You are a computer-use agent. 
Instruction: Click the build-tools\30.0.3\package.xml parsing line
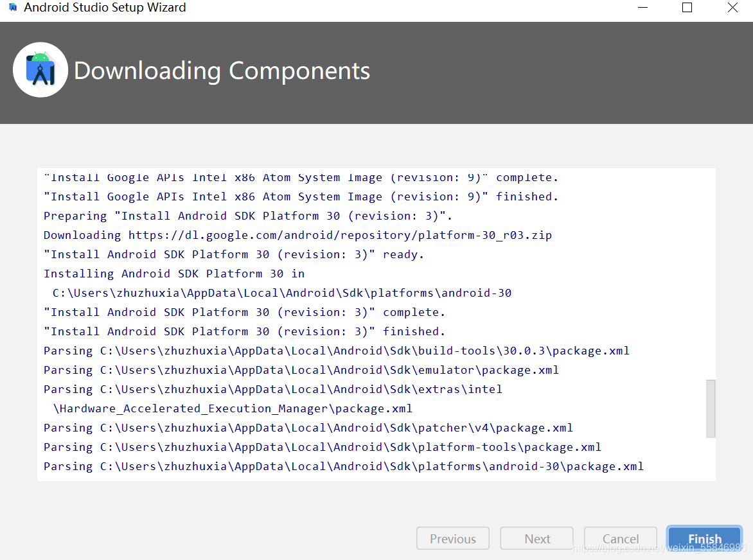337,351
